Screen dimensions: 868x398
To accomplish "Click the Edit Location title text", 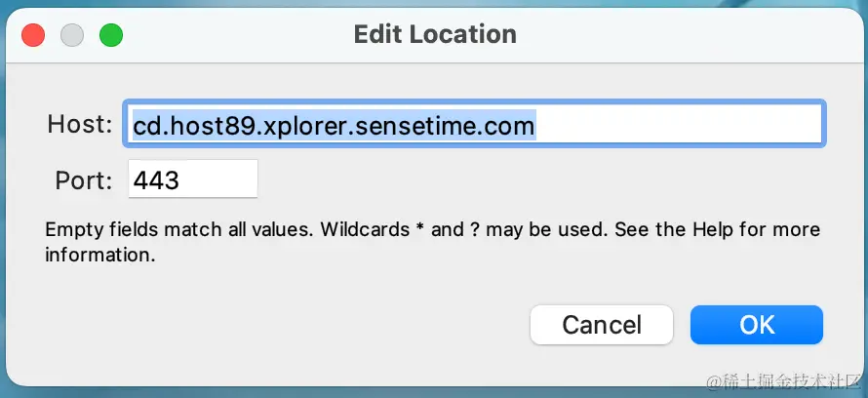I will [435, 35].
